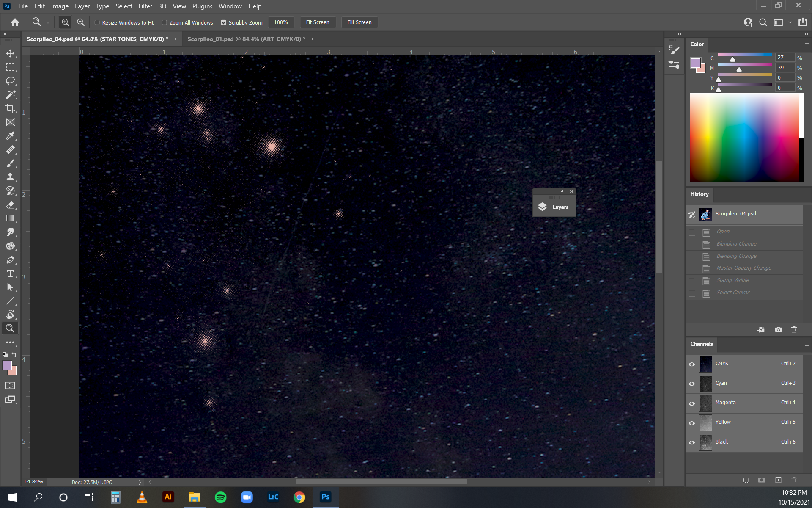The width and height of the screenshot is (812, 508).
Task: Select the Horizontal Type tool
Action: 10,273
